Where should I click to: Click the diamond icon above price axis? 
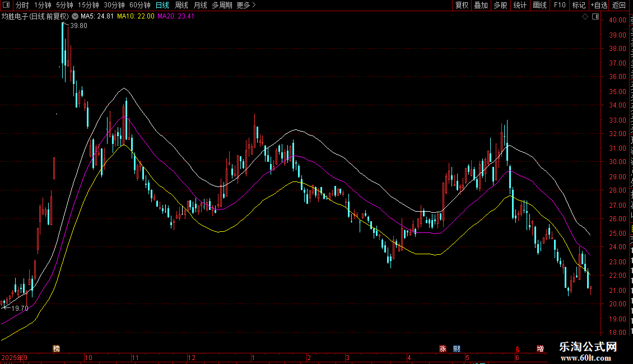point(585,17)
